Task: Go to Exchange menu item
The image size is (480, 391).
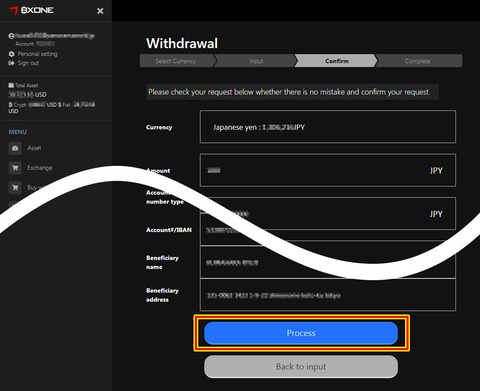Action: pyautogui.click(x=40, y=168)
